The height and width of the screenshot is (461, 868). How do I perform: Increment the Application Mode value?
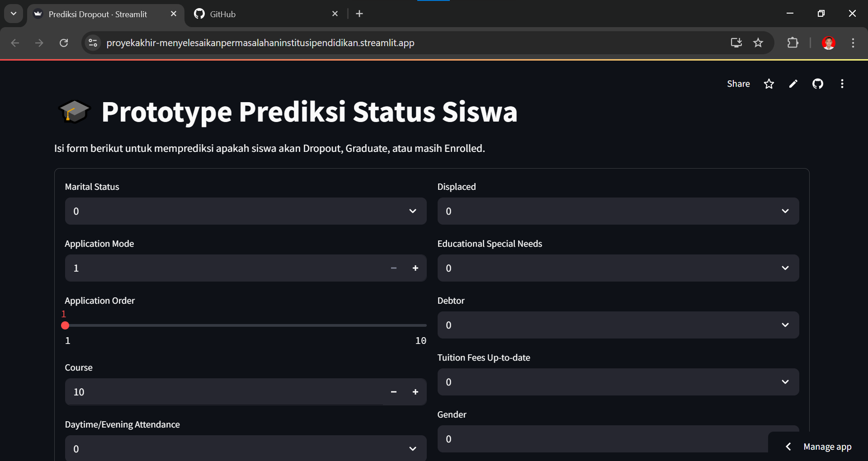415,268
